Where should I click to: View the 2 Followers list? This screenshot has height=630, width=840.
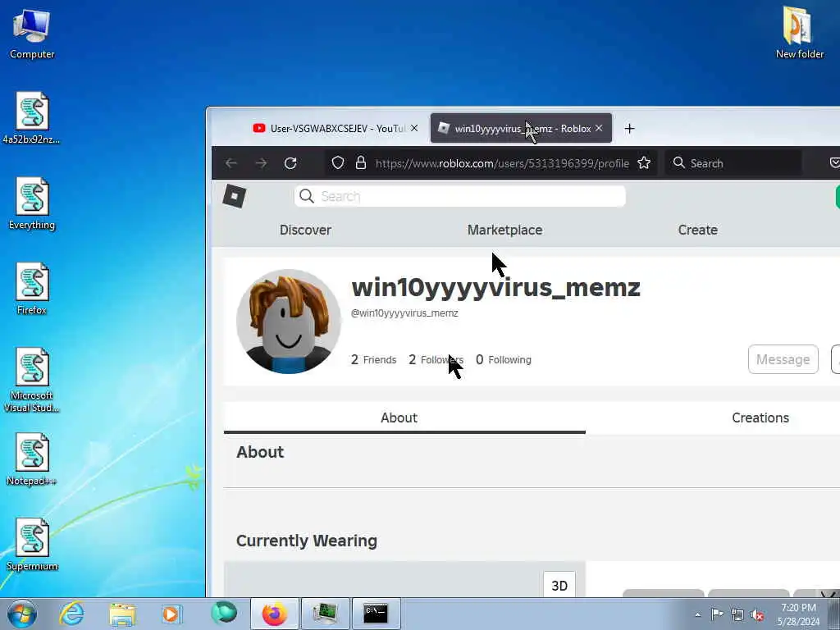click(436, 359)
